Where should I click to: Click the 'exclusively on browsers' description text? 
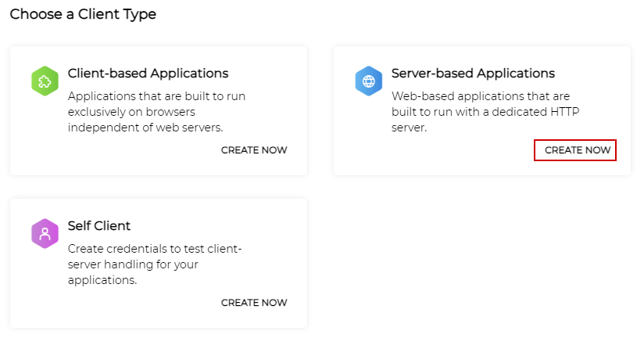click(x=131, y=112)
